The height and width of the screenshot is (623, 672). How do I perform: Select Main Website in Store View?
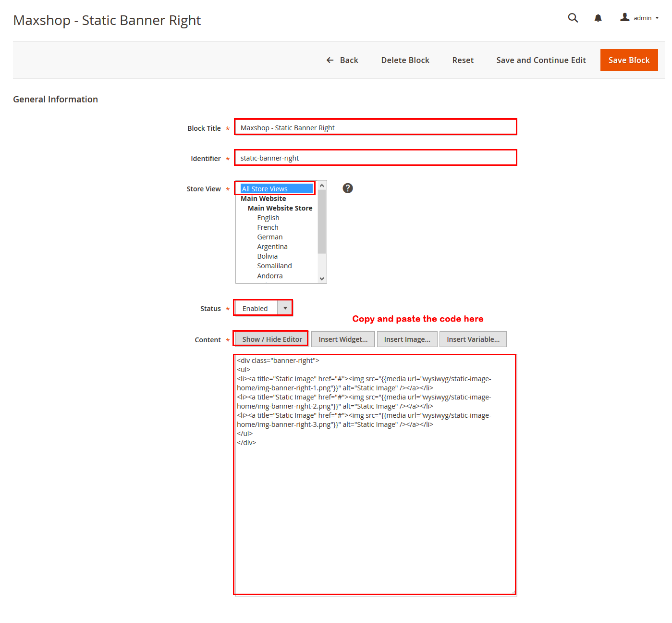263,199
